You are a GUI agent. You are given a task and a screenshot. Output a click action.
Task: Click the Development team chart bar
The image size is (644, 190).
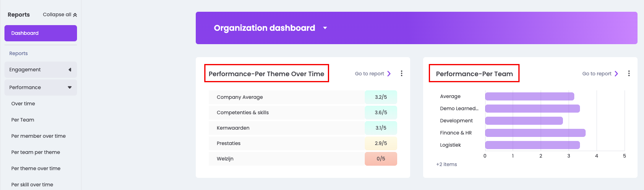point(524,121)
